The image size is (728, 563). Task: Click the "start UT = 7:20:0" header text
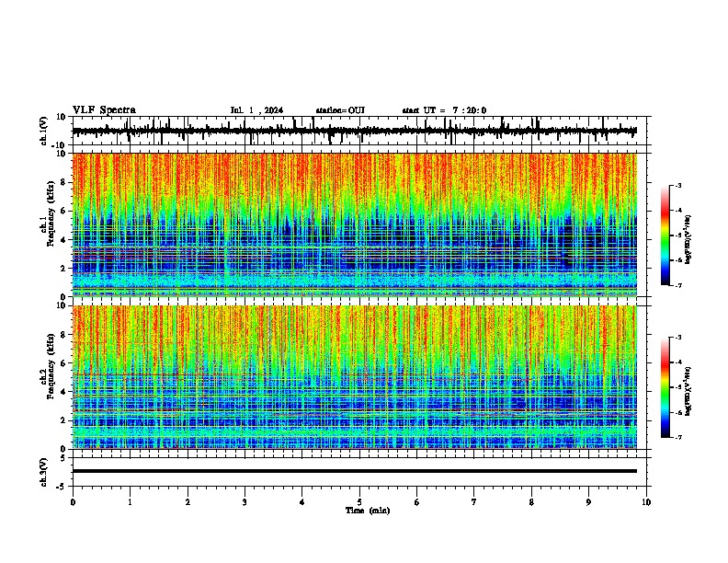click(444, 110)
